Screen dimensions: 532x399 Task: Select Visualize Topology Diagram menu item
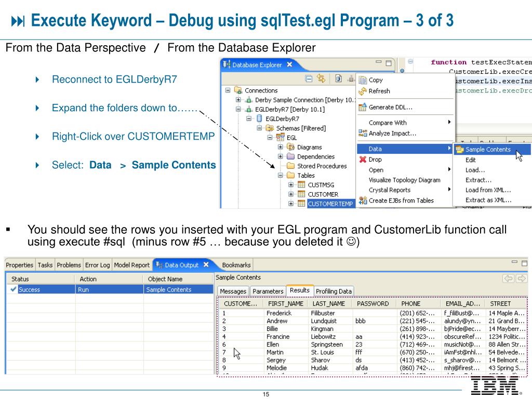point(404,180)
